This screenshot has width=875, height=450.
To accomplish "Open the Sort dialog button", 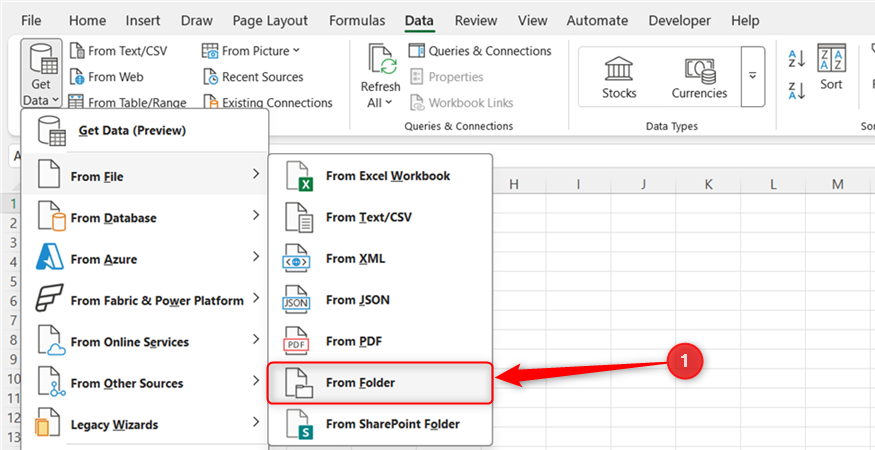I will tap(831, 67).
